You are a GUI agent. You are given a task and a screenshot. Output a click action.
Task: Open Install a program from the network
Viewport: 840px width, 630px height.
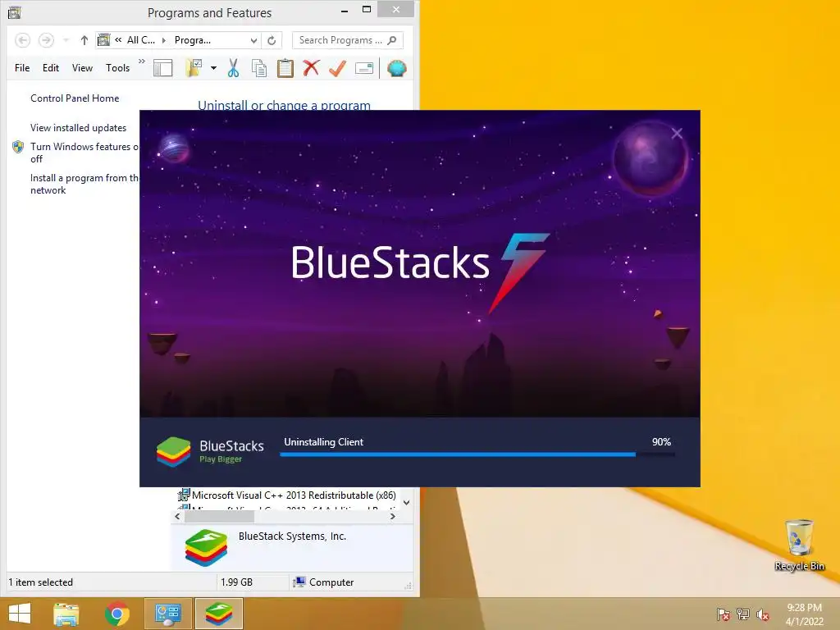(x=84, y=184)
